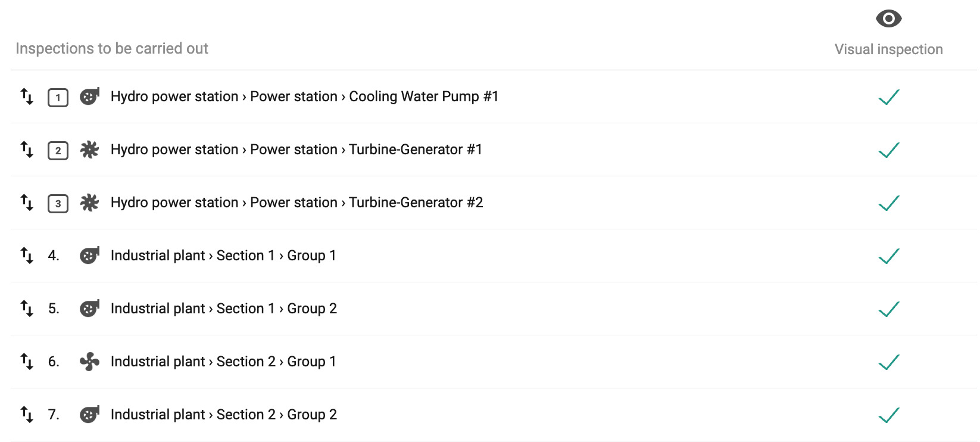Click the eye icon above Visual inspection
This screenshot has width=980, height=442.
888,19
